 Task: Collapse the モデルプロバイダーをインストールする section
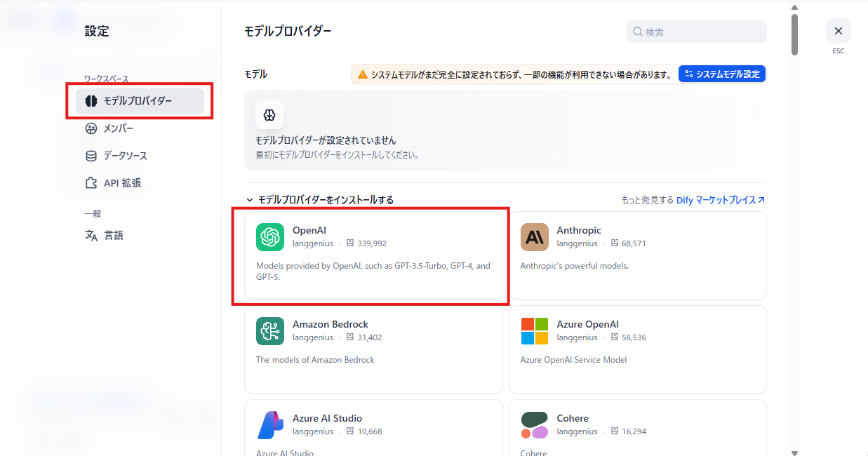[x=249, y=200]
